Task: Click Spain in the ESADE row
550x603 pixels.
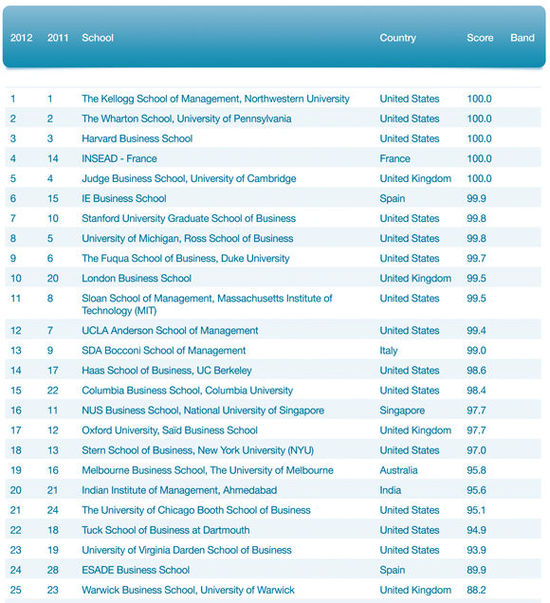Action: (x=392, y=570)
